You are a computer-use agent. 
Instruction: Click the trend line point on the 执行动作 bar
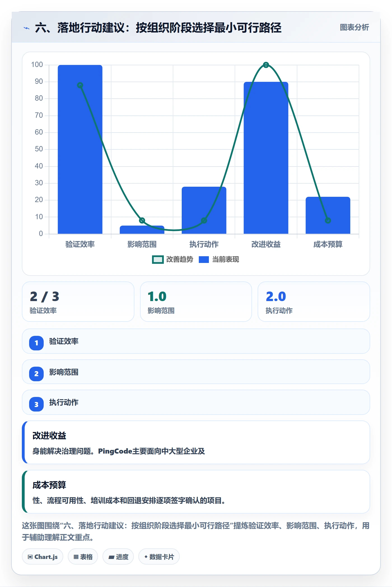coord(204,221)
